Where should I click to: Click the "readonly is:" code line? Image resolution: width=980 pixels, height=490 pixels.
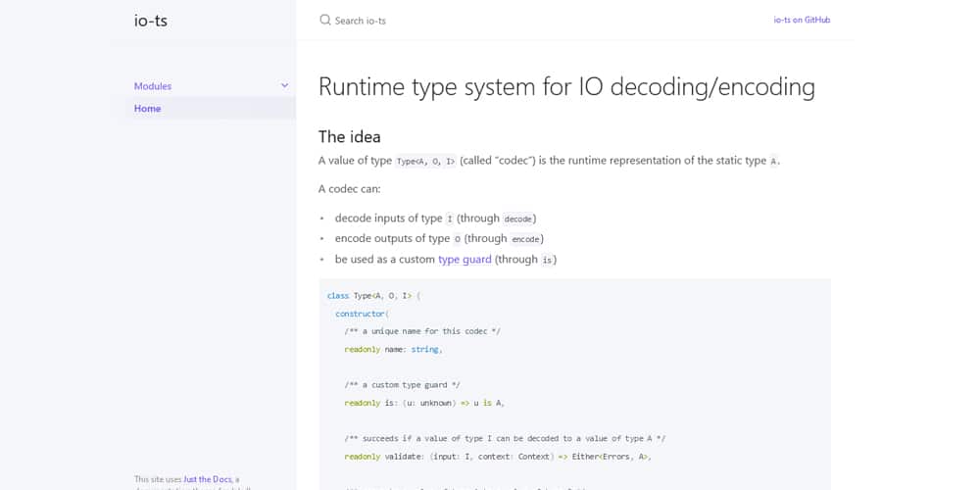(424, 403)
